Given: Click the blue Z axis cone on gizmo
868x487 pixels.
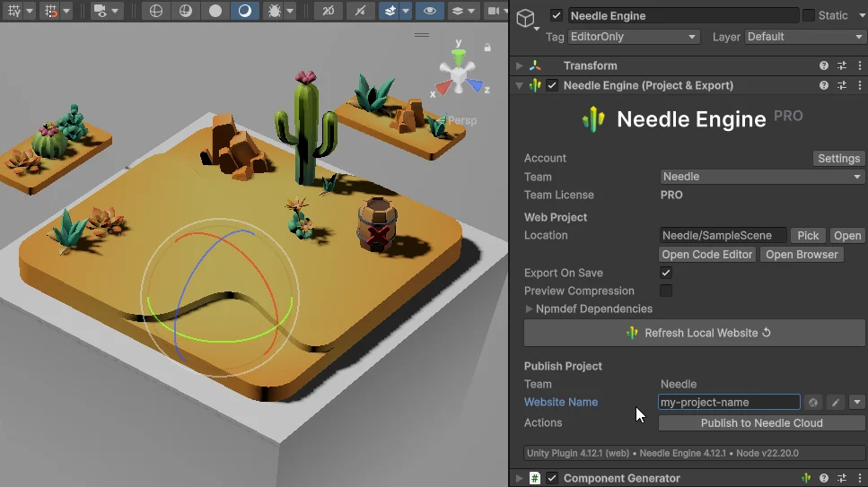Looking at the screenshot, I should pyautogui.click(x=475, y=85).
